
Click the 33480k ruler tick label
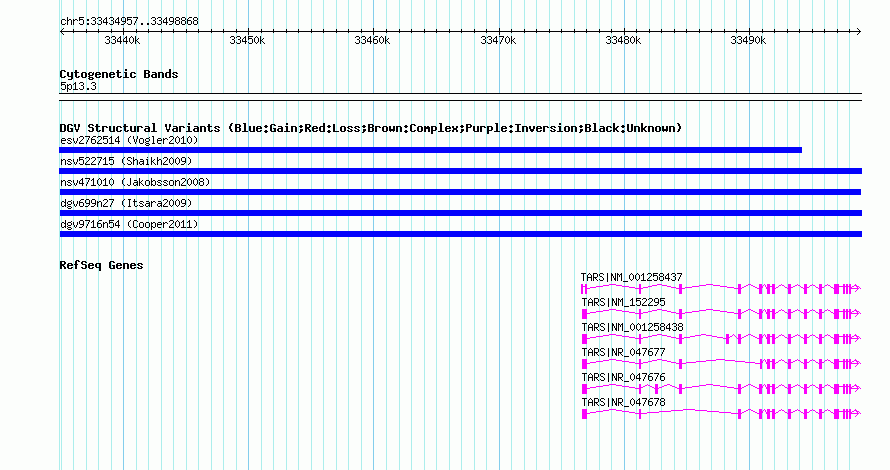tap(623, 40)
